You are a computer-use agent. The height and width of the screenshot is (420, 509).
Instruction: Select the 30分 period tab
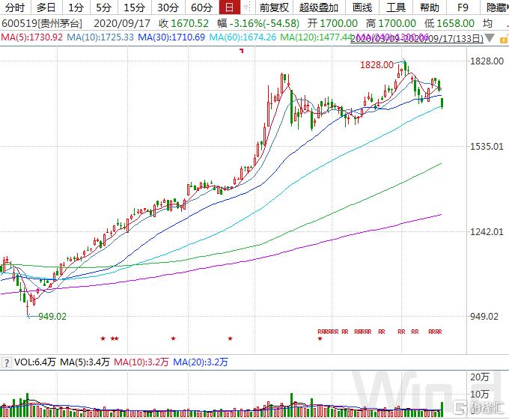pos(168,7)
